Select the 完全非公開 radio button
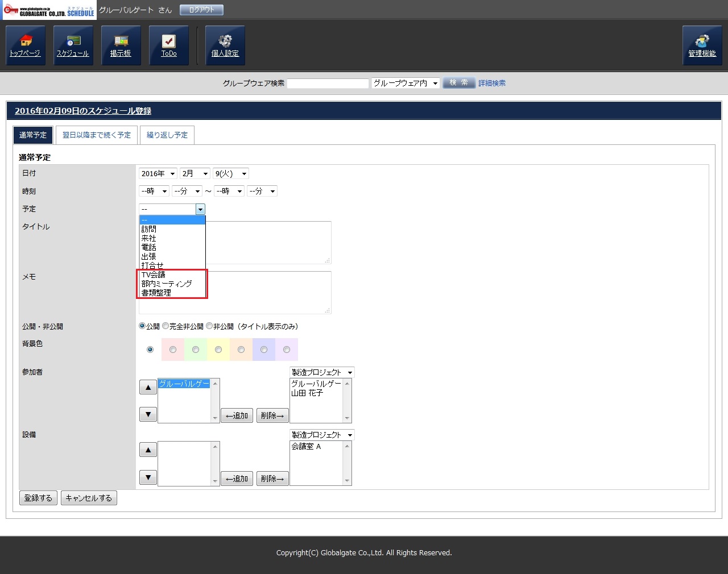This screenshot has width=728, height=574. (166, 326)
